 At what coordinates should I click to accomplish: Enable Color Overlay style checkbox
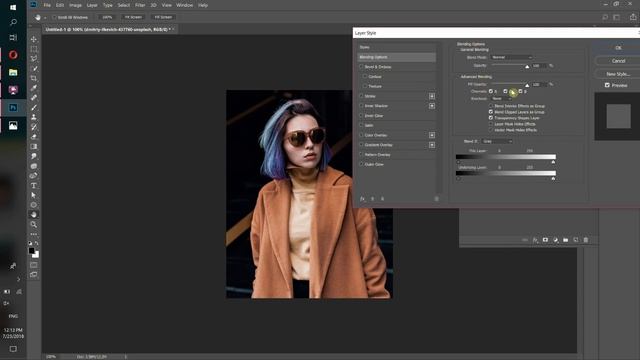(361, 135)
